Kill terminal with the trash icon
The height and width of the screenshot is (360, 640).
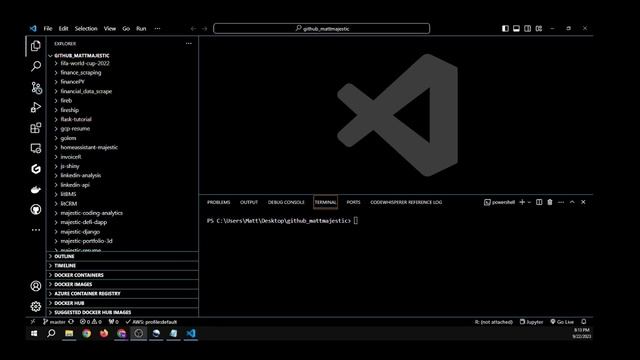click(x=550, y=202)
